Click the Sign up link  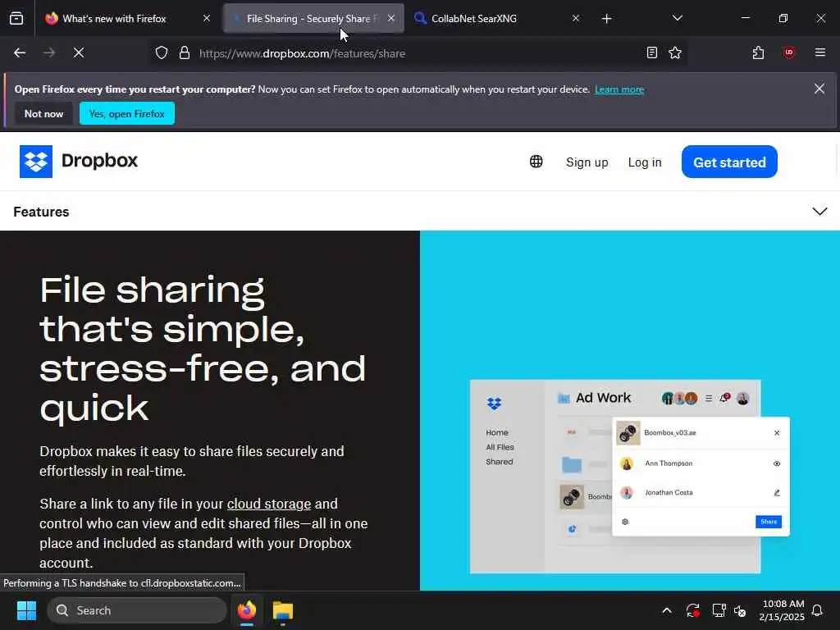pos(587,162)
